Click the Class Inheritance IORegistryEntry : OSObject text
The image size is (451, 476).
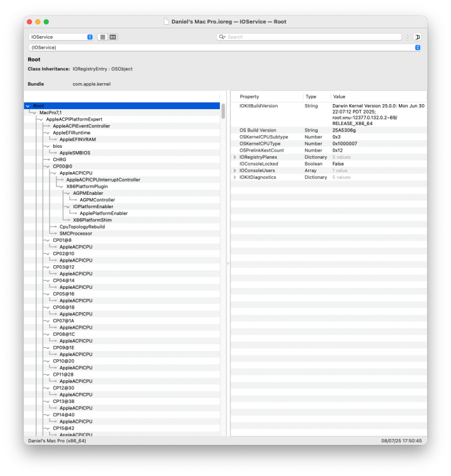click(102, 69)
